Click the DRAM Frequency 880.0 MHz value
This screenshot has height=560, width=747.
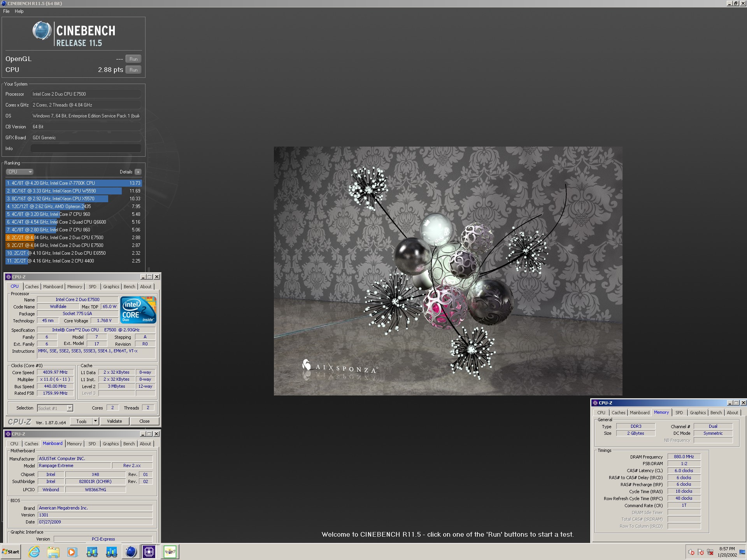click(684, 457)
